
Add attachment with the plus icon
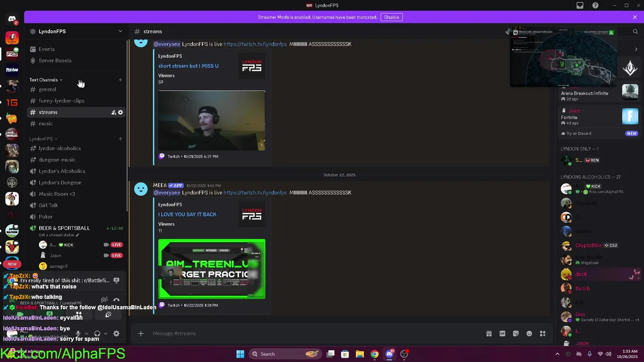[x=141, y=333]
